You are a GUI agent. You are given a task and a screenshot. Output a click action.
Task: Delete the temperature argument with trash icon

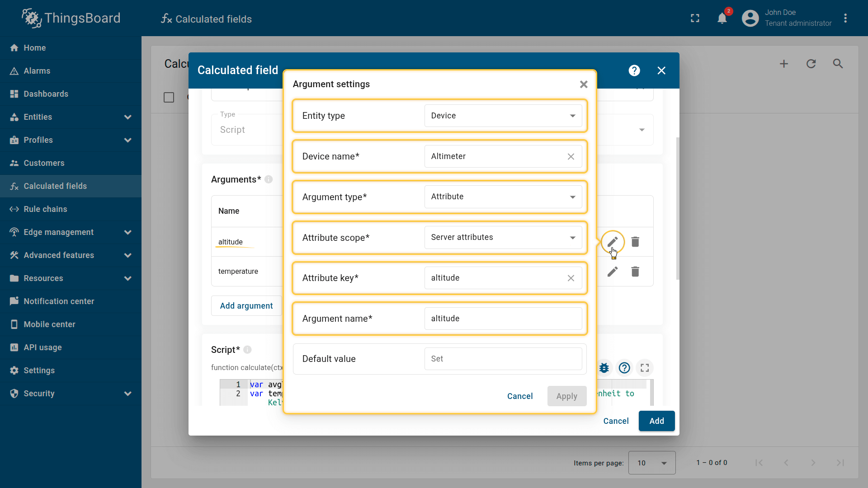click(x=635, y=272)
